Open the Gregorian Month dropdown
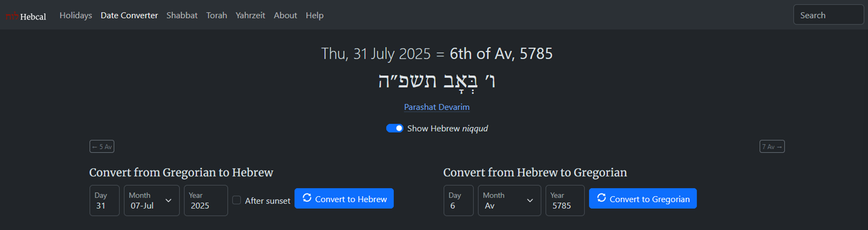868x230 pixels. (152, 200)
